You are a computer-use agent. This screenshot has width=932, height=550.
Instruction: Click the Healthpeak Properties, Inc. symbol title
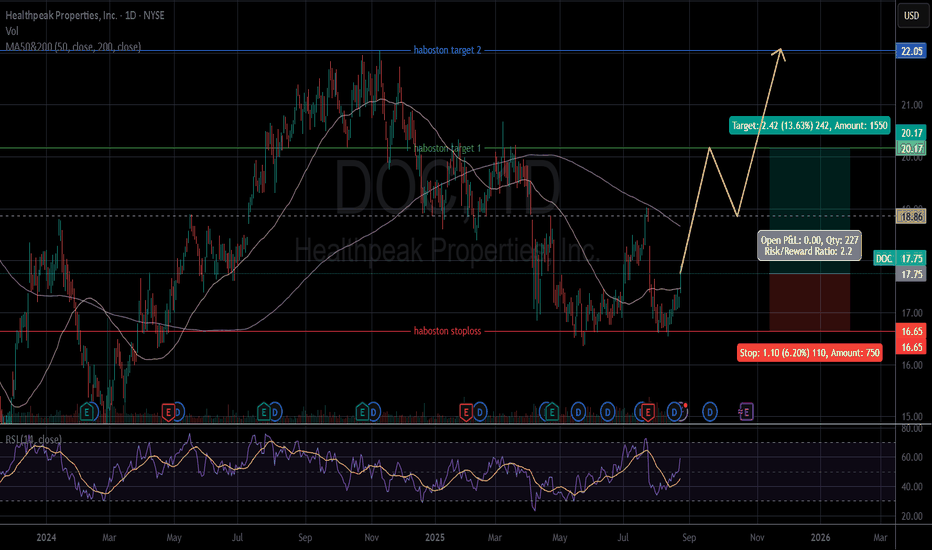pos(61,15)
